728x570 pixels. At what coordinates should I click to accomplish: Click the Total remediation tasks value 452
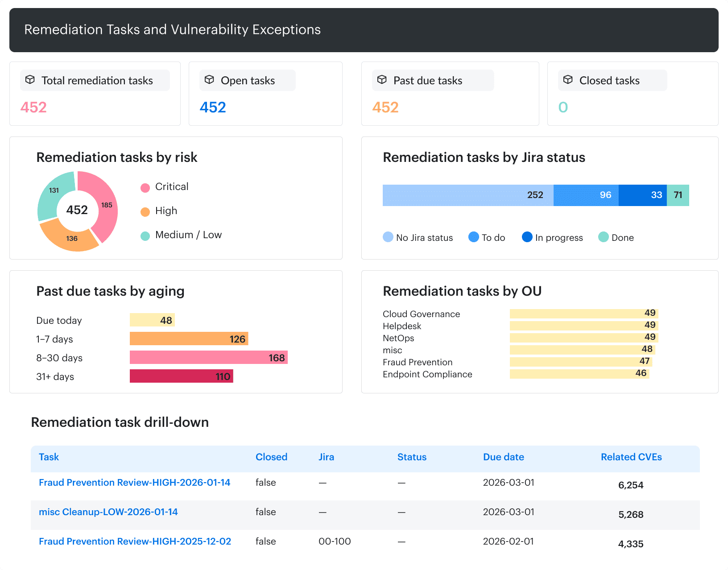(x=33, y=107)
